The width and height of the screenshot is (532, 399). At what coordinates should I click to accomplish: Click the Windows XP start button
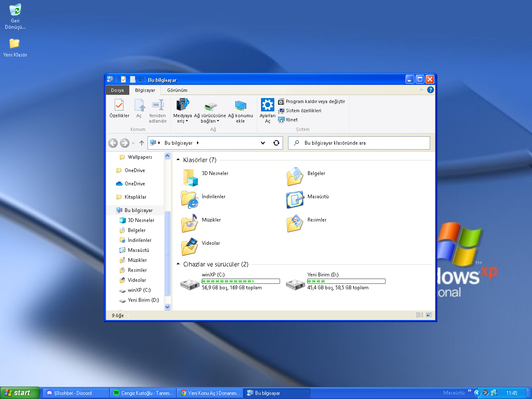pyautogui.click(x=20, y=393)
